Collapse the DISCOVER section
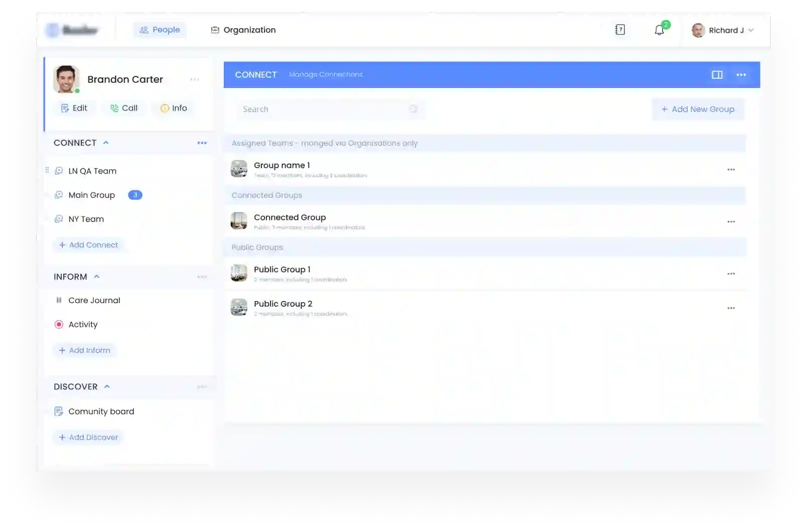Screen dimensions: 807x532 click(107, 386)
